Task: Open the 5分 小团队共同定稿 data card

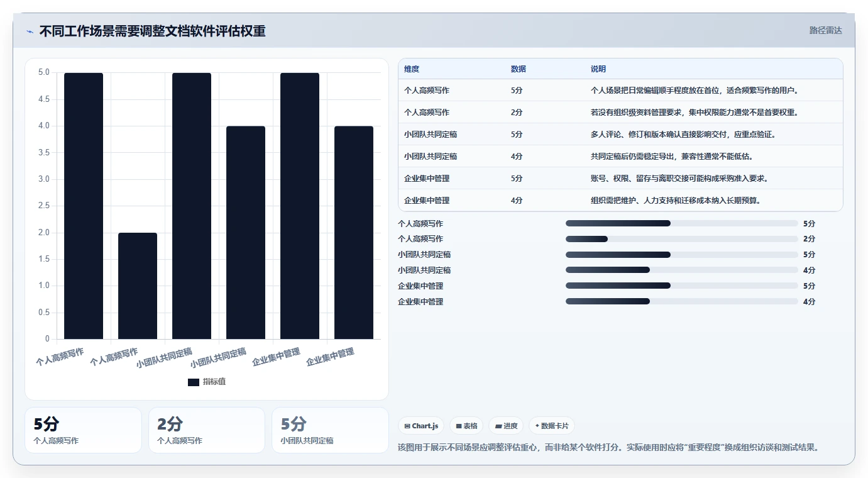Action: pyautogui.click(x=330, y=430)
